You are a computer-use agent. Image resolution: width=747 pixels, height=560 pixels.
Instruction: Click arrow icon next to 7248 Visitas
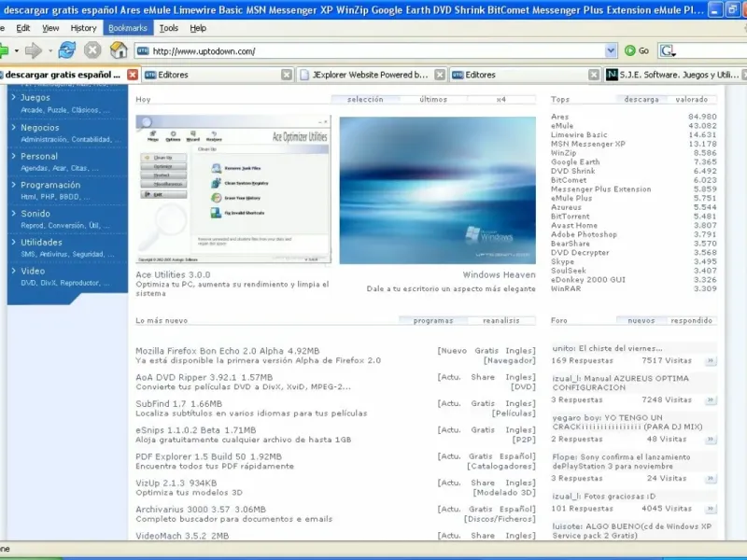(x=711, y=399)
